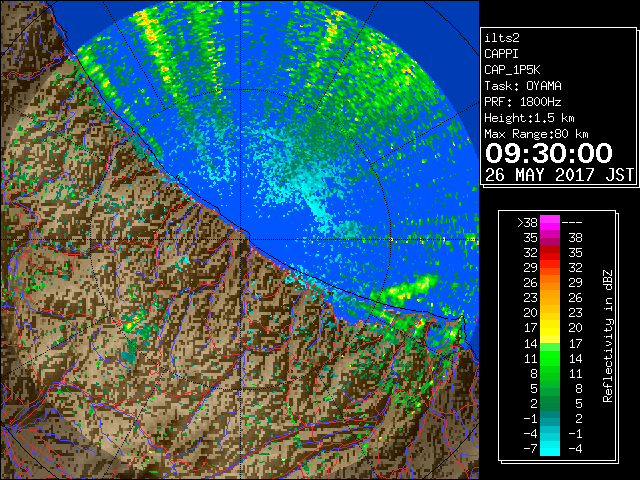Click 'Max Range:80 km' text
The width and height of the screenshot is (640, 480).
536,134
